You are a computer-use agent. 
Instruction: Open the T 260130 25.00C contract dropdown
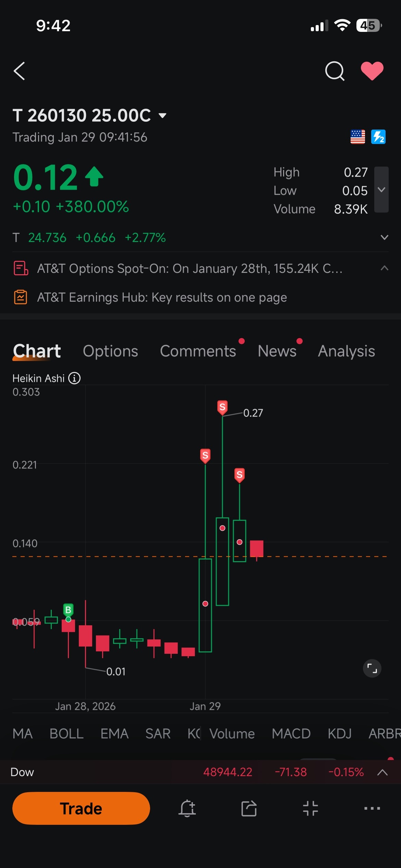163,116
